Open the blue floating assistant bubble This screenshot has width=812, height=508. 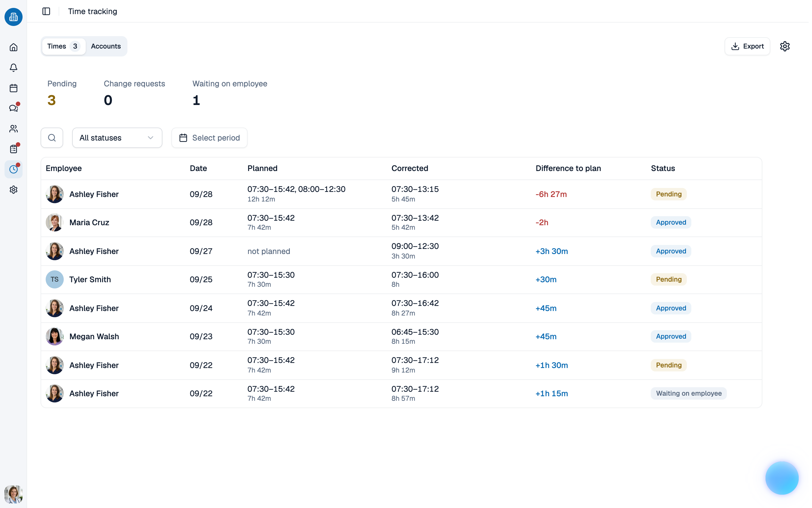pyautogui.click(x=782, y=478)
